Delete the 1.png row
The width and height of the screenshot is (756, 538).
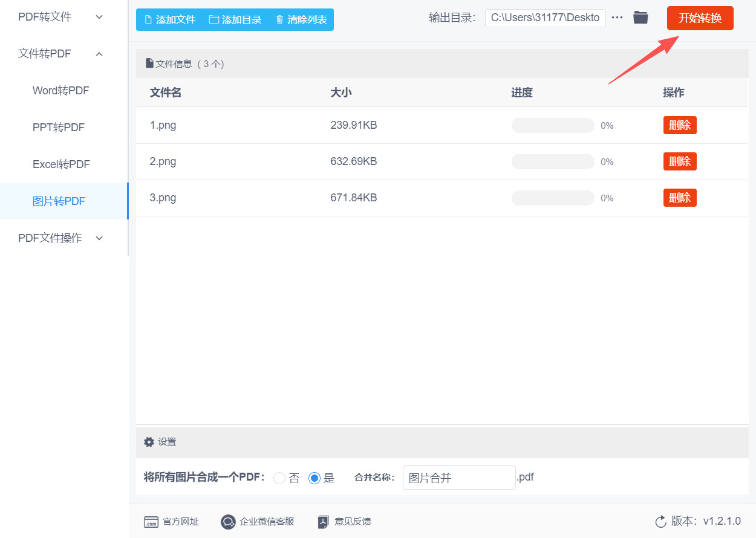680,125
